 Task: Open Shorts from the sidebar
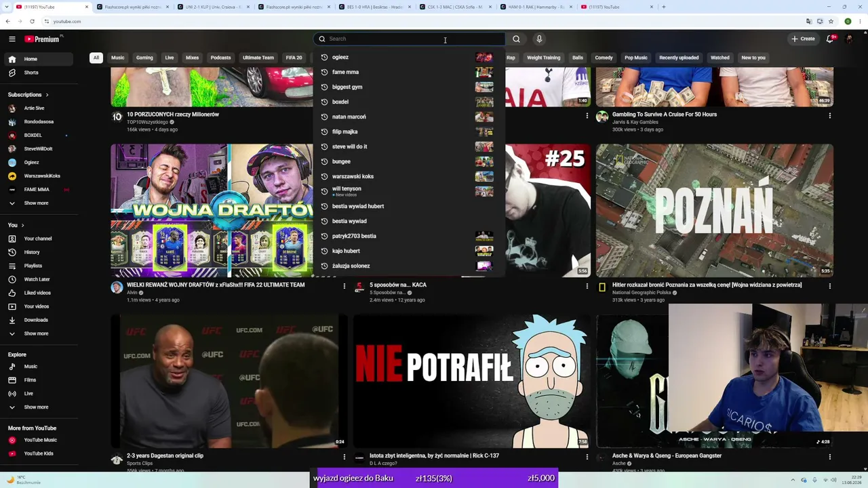click(x=39, y=73)
